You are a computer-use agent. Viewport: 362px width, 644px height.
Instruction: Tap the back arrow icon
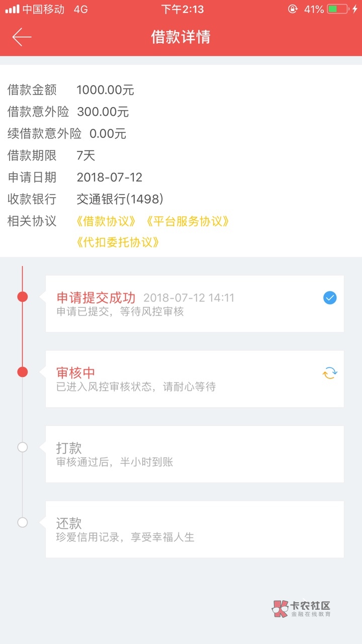pyautogui.click(x=22, y=37)
